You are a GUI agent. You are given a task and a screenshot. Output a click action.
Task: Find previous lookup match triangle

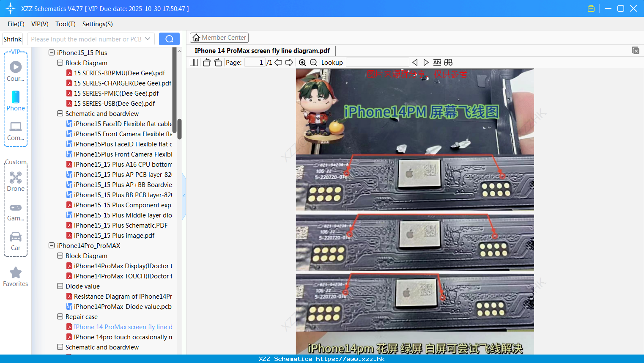415,63
